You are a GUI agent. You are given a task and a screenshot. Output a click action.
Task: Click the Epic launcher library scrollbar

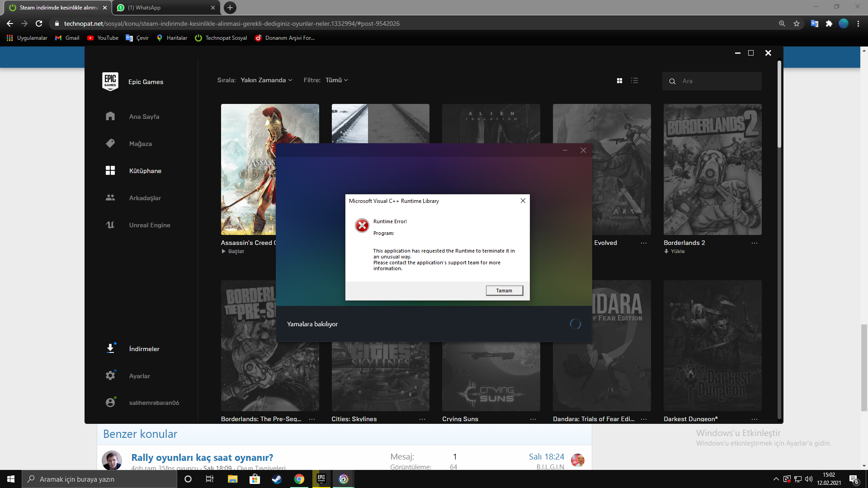click(x=779, y=104)
